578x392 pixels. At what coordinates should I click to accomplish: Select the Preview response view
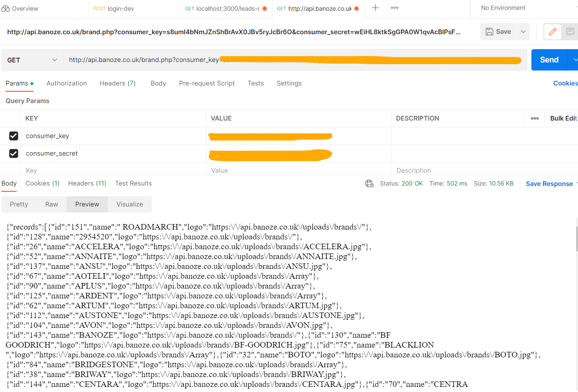coord(87,204)
